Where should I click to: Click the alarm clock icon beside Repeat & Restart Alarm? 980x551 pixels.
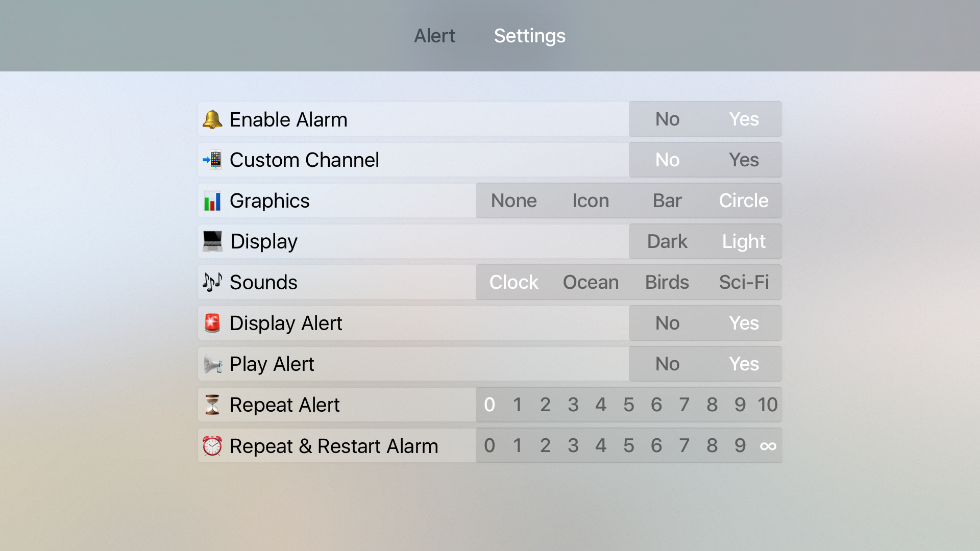click(212, 445)
